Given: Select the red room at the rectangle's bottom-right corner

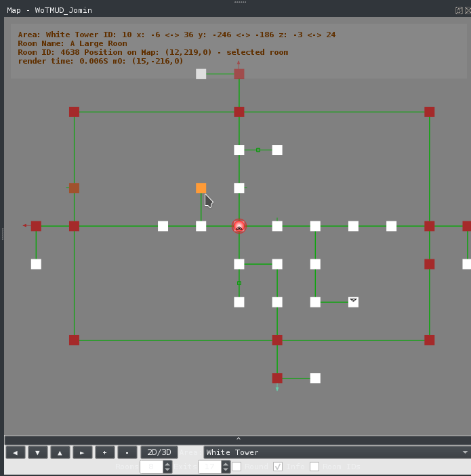Looking at the screenshot, I should coord(430,341).
